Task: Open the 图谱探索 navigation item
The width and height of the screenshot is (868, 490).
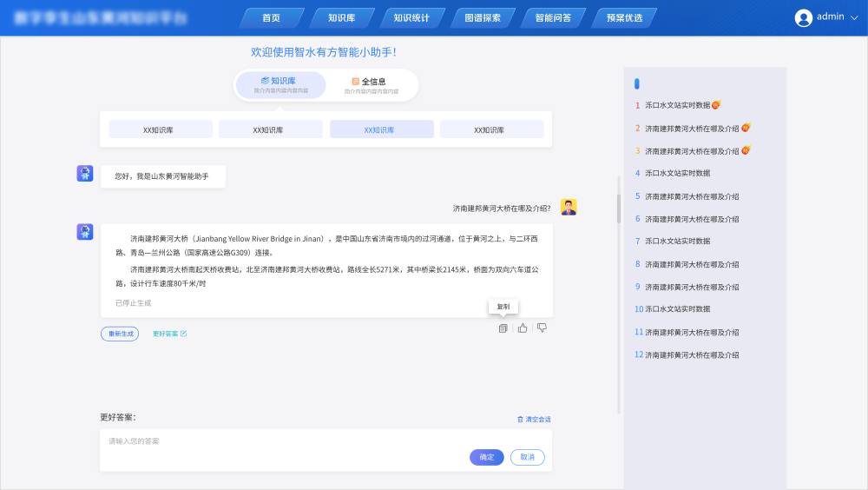Action: click(483, 17)
